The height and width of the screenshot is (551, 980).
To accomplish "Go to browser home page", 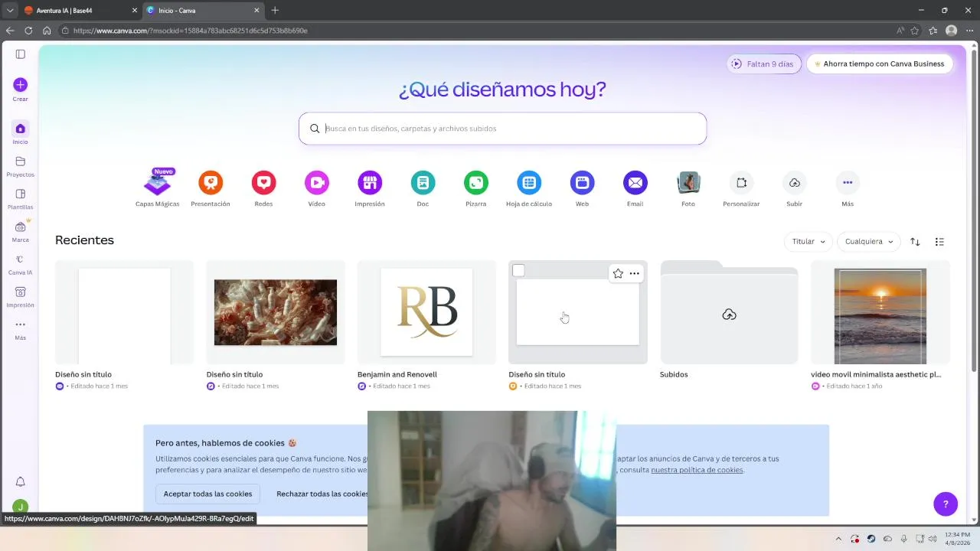I will 47,31.
